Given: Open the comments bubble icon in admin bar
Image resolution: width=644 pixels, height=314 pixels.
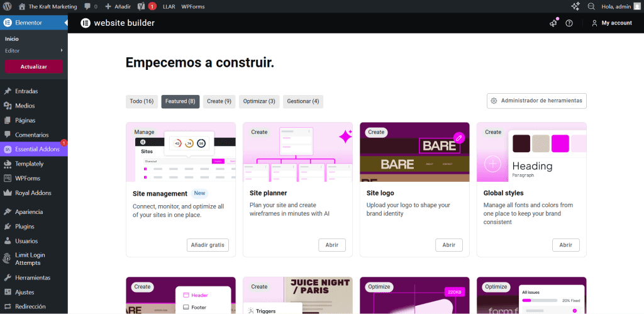Looking at the screenshot, I should (91, 6).
